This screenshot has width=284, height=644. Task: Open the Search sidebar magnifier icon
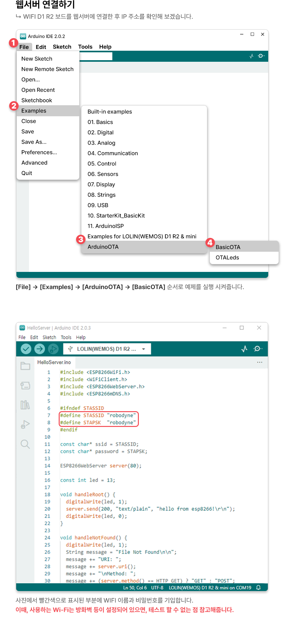[25, 444]
